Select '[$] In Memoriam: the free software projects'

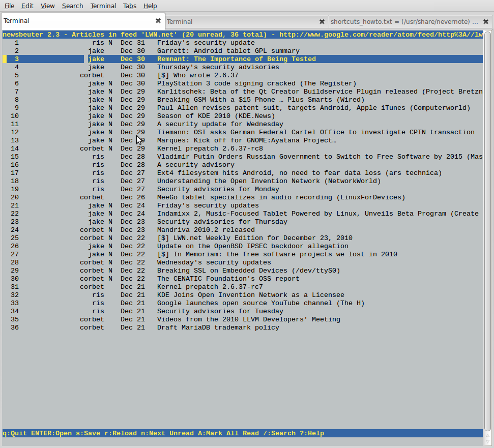click(x=243, y=254)
